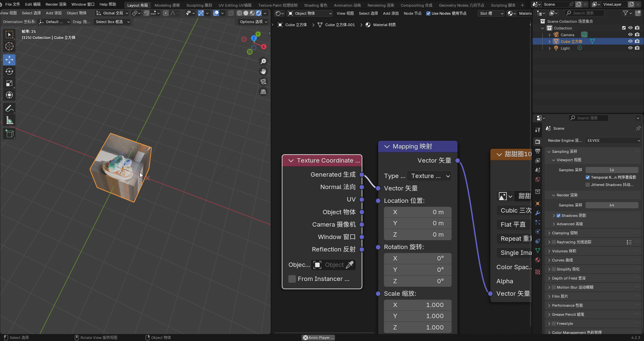Select the Annotate tool
Image resolution: width=644 pixels, height=341 pixels.
click(x=9, y=108)
